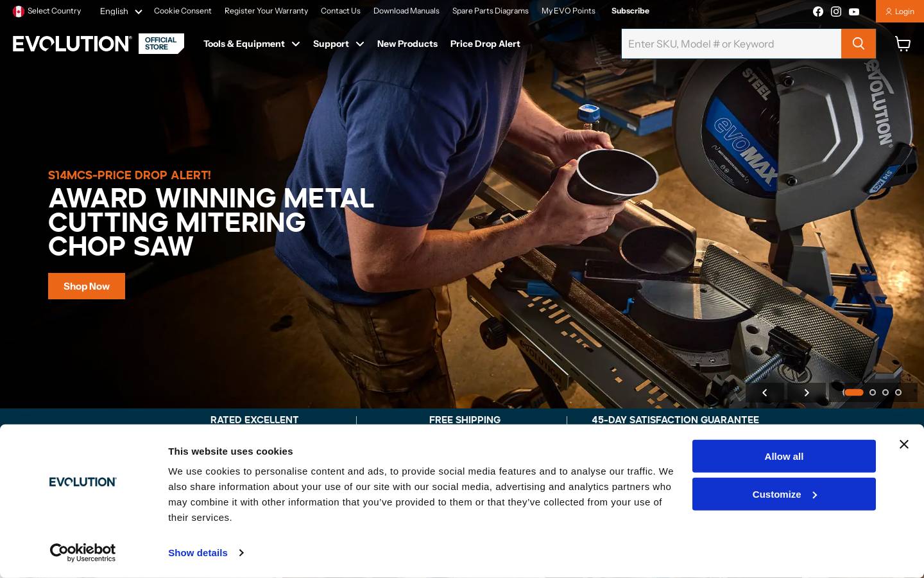Open the English language dropdown
The width and height of the screenshot is (924, 578).
[121, 11]
